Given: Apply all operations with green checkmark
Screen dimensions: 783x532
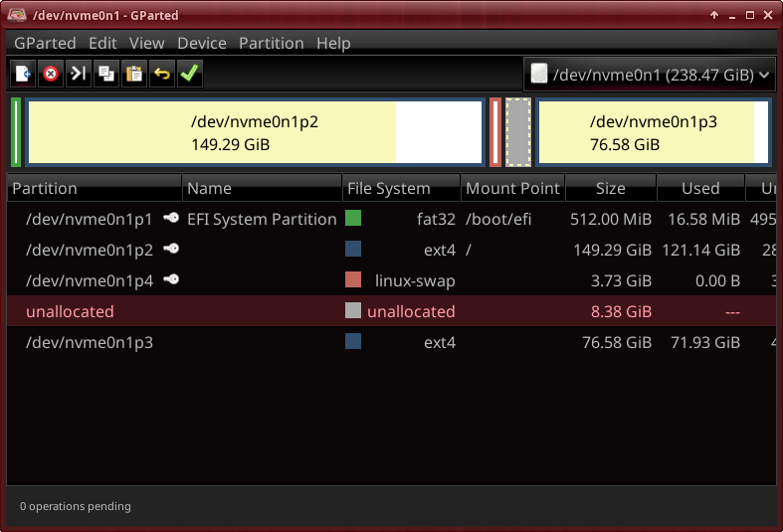Looking at the screenshot, I should coord(190,74).
